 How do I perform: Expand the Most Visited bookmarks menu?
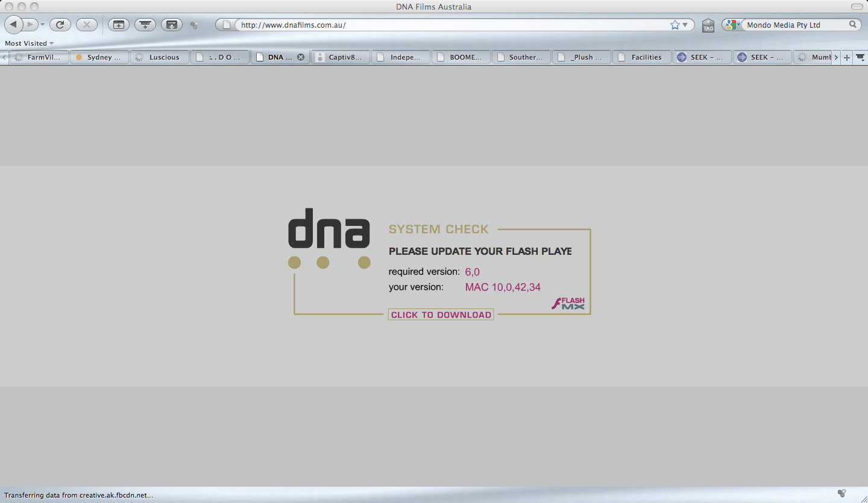[29, 43]
